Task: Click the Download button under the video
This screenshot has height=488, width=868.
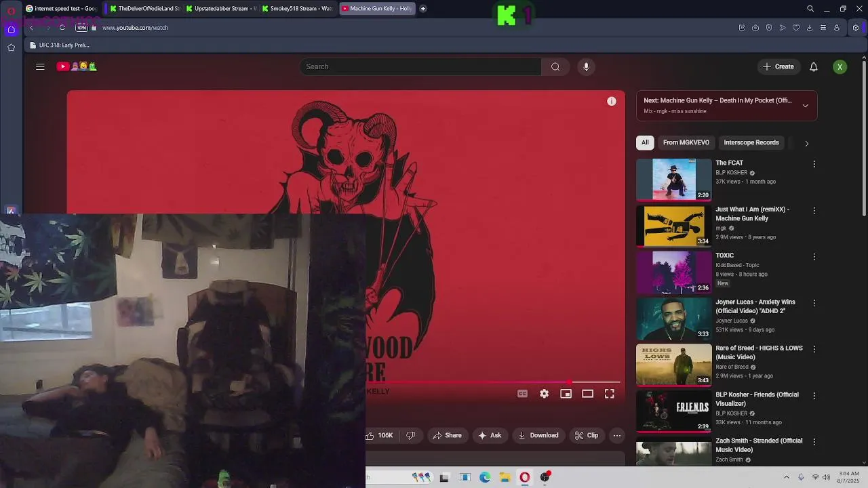Action: pos(538,435)
